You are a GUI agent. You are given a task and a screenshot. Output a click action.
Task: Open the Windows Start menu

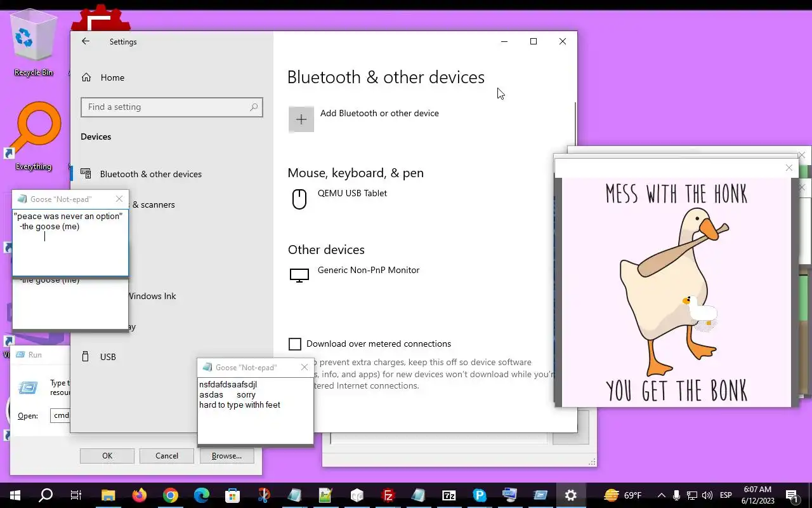coord(15,495)
